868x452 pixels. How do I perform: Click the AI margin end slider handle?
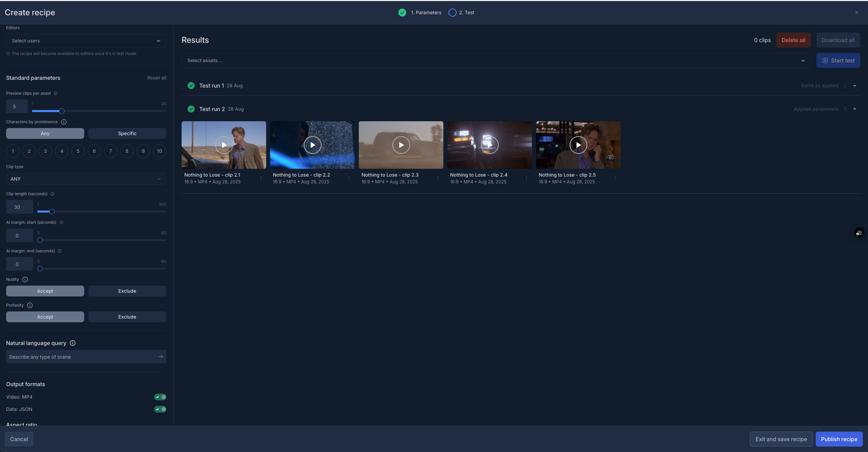pos(40,269)
